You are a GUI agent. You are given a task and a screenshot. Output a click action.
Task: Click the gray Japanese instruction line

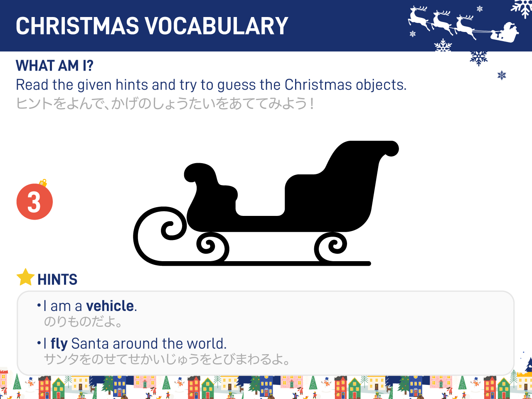165,103
